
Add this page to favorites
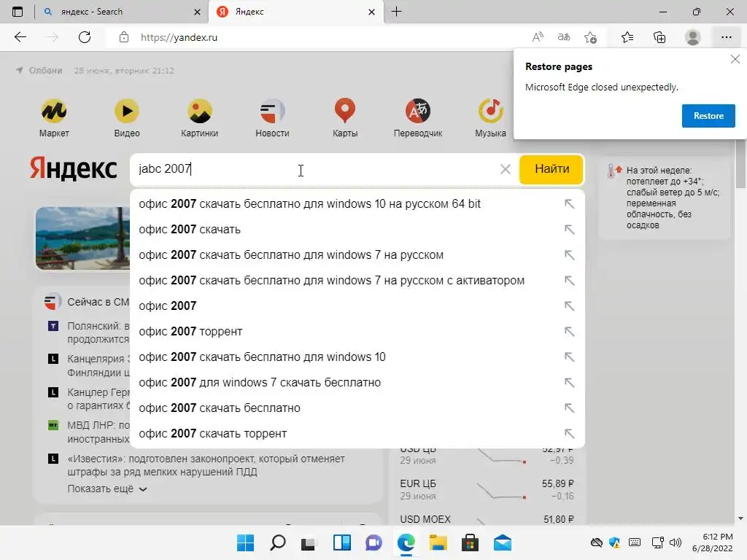(590, 37)
